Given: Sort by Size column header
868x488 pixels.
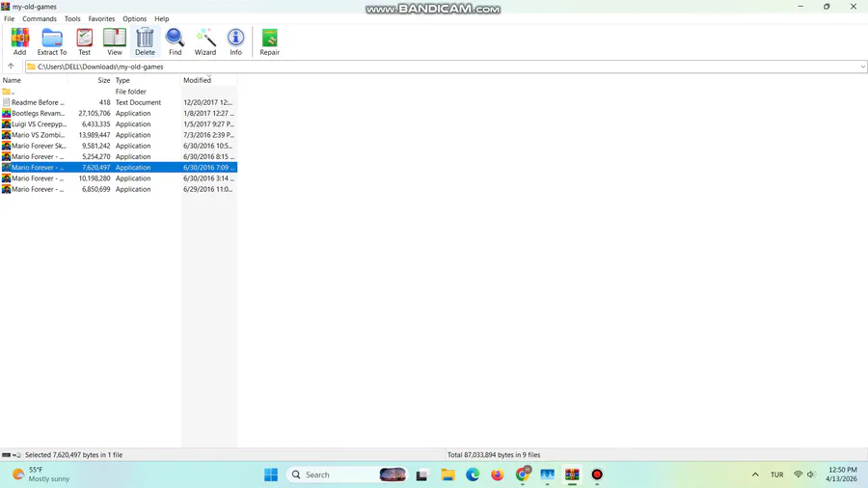Looking at the screenshot, I should click(91, 80).
